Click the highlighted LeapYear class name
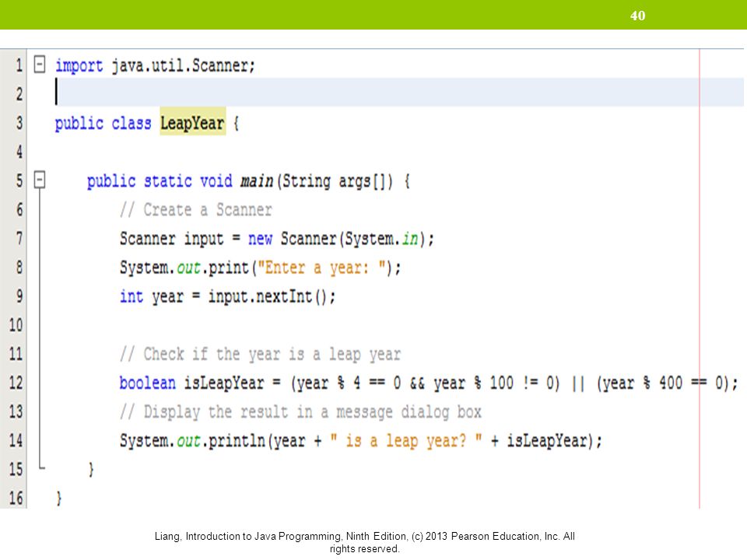Image resolution: width=747 pixels, height=560 pixels. click(192, 123)
